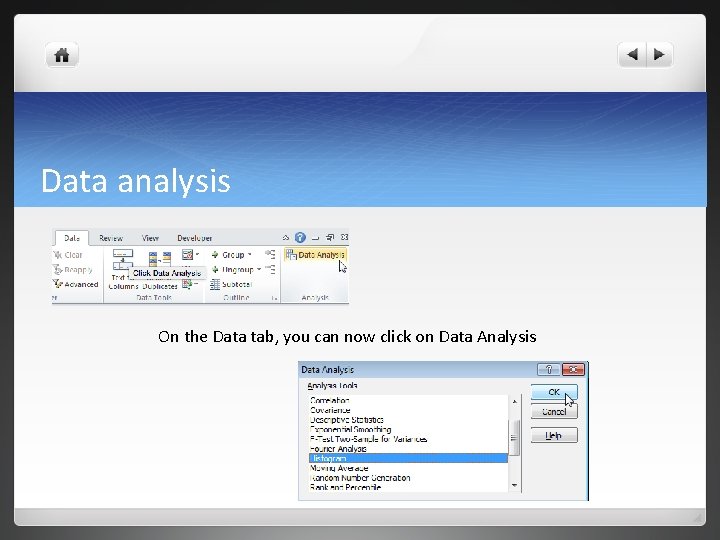Image resolution: width=720 pixels, height=540 pixels.
Task: Click the Help button in the dialog
Action: click(554, 435)
